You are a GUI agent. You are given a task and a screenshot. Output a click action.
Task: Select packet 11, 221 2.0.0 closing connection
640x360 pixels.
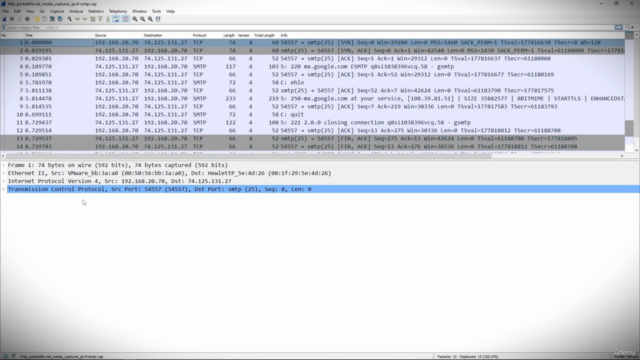(x=312, y=122)
